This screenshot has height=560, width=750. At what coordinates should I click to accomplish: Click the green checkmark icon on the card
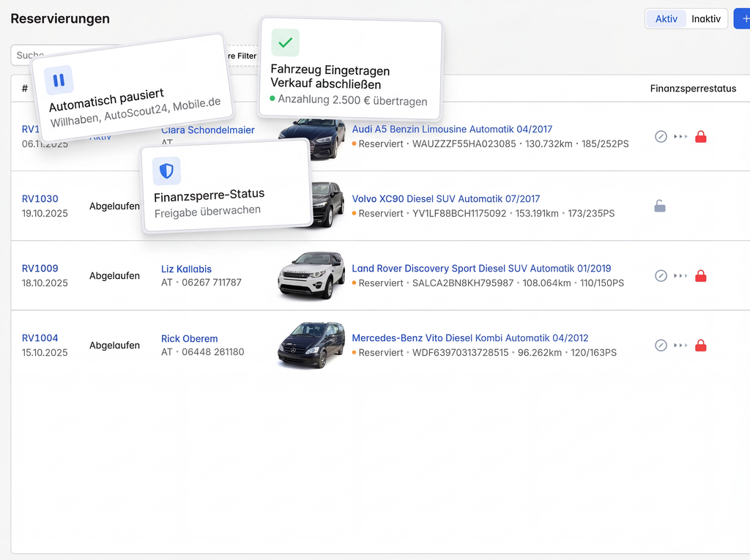285,43
